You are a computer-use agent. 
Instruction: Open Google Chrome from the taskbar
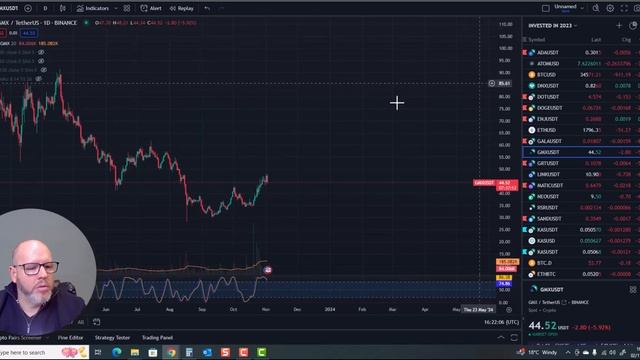pyautogui.click(x=171, y=352)
